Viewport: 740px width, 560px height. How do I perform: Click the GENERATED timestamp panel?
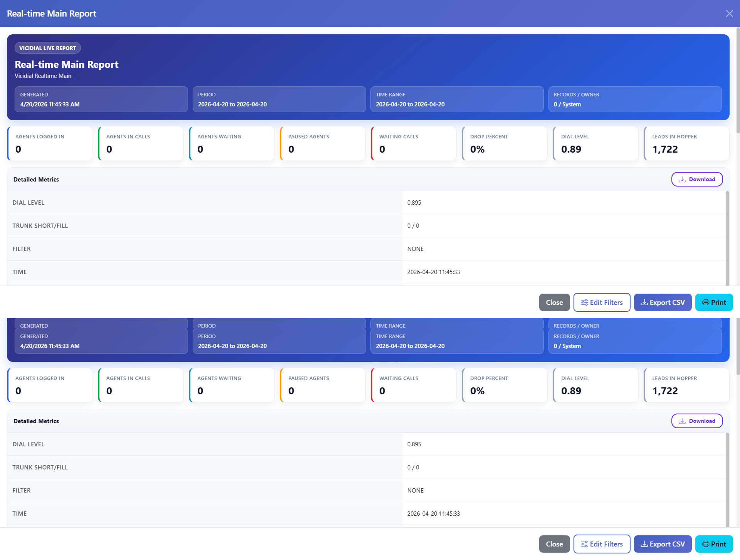tap(101, 99)
